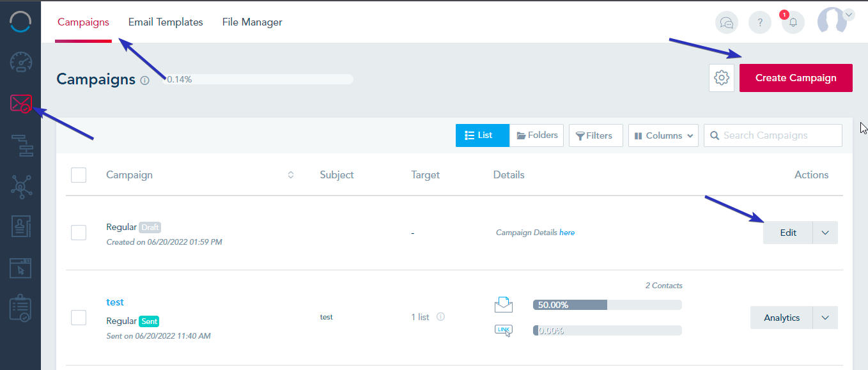Expand the profile menu chevron
868x370 pixels.
click(849, 15)
